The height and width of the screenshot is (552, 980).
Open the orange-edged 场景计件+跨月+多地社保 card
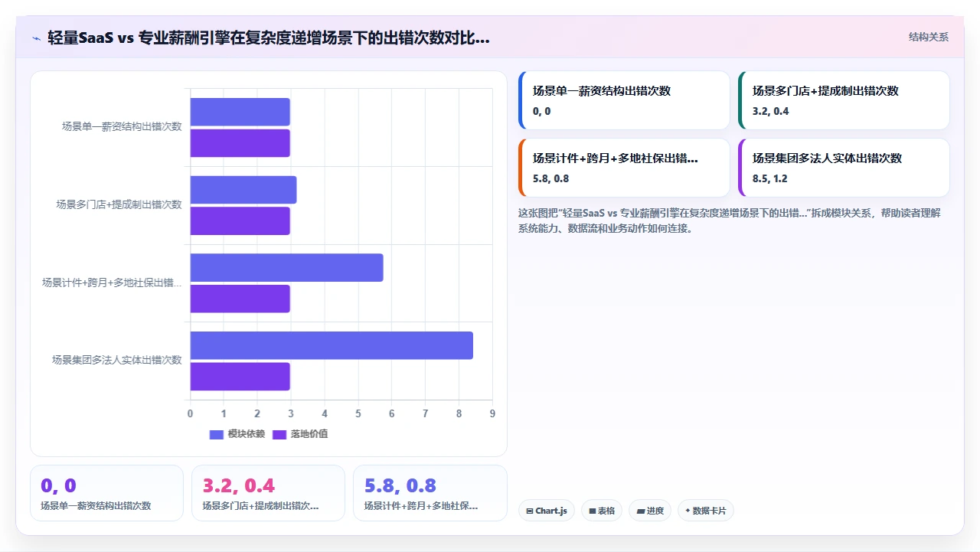tap(624, 168)
